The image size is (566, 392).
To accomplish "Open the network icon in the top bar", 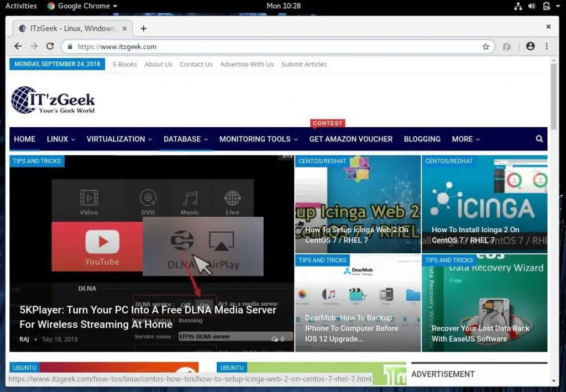I will (x=518, y=6).
